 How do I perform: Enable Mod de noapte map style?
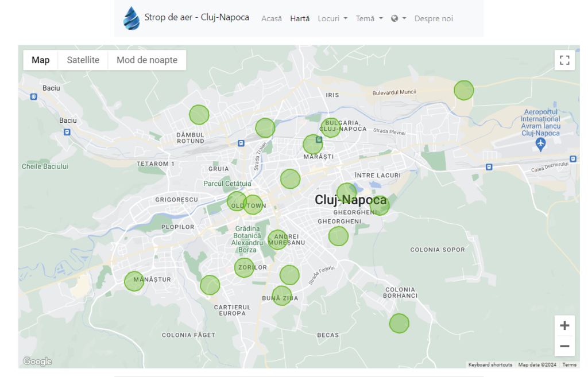tap(147, 60)
